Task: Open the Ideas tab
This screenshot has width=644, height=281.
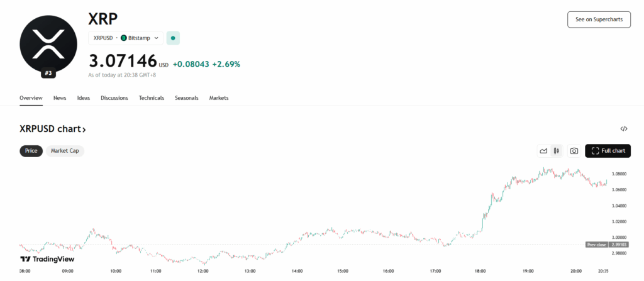Action: click(84, 98)
